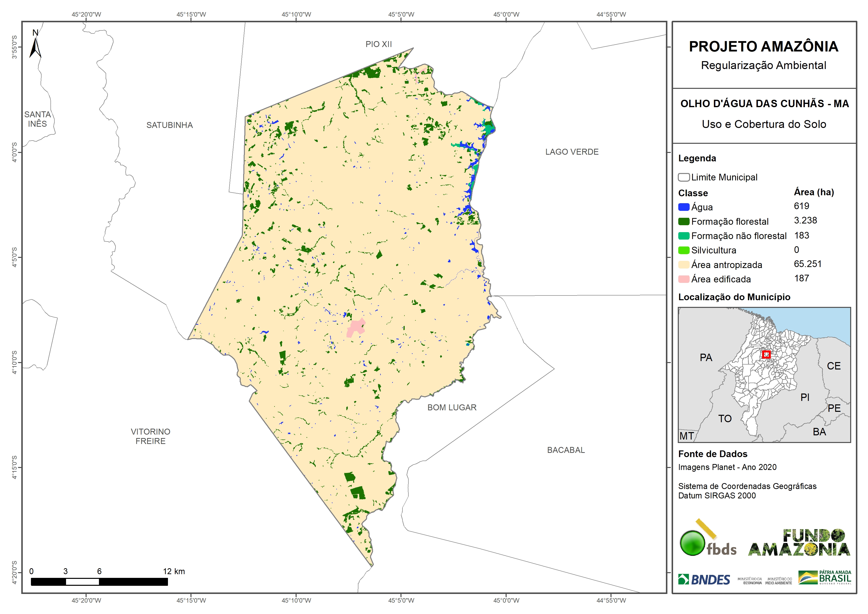Click the LAGO VERDE municipality label

[x=572, y=152]
